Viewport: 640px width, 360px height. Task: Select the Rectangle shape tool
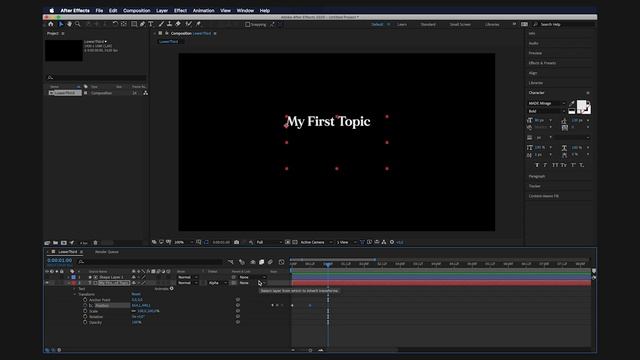click(134, 24)
